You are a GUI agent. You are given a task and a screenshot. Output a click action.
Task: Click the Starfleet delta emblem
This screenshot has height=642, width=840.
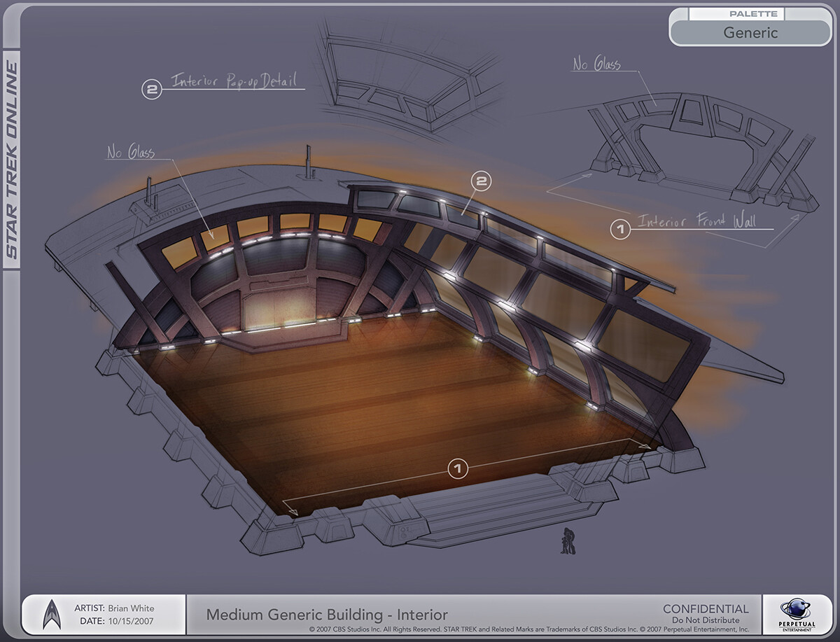[x=51, y=614]
